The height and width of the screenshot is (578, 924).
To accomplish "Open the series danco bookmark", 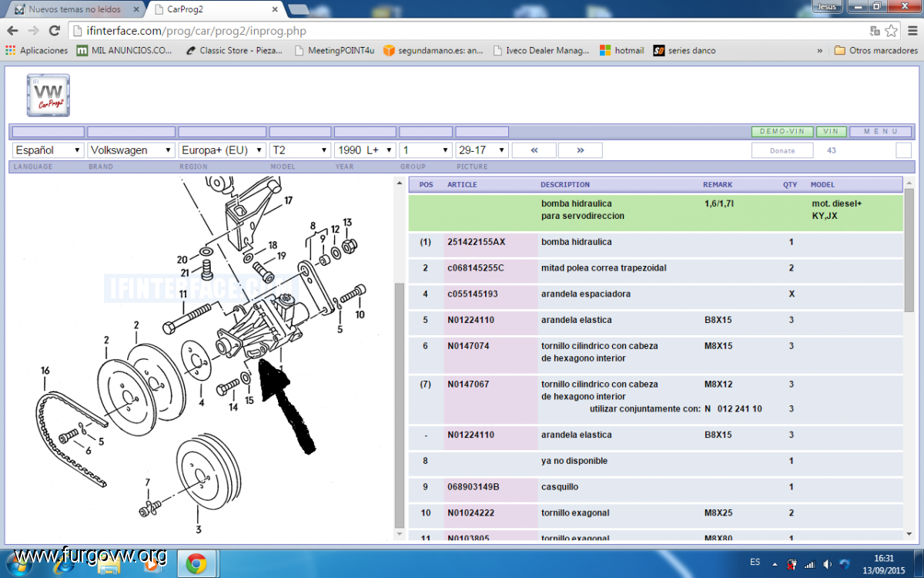I will [x=685, y=50].
